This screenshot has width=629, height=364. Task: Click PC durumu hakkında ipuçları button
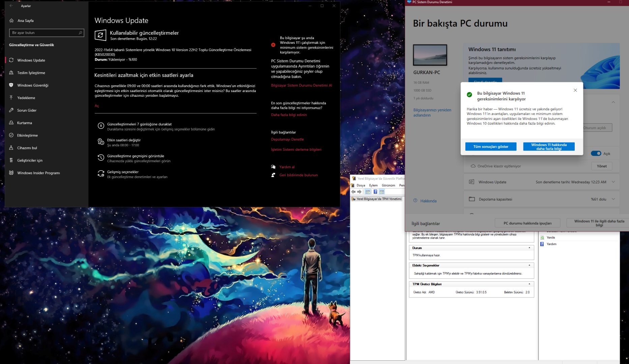click(527, 223)
